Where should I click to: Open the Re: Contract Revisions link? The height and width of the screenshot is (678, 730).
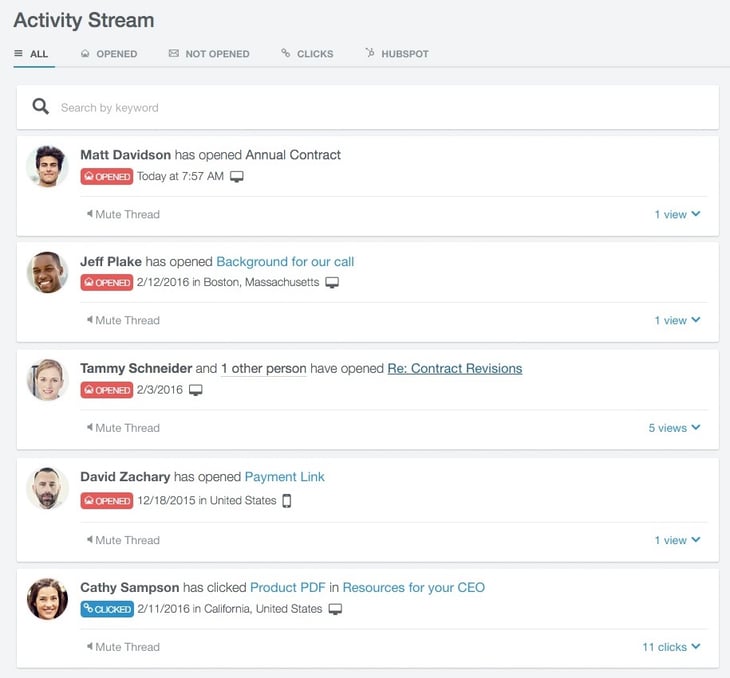click(x=454, y=368)
